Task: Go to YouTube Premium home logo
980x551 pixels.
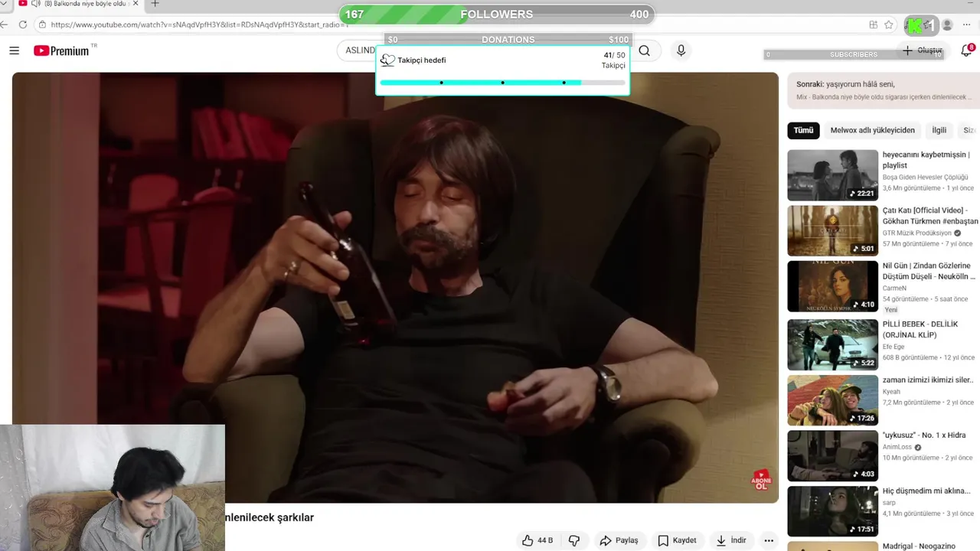Action: [61, 51]
